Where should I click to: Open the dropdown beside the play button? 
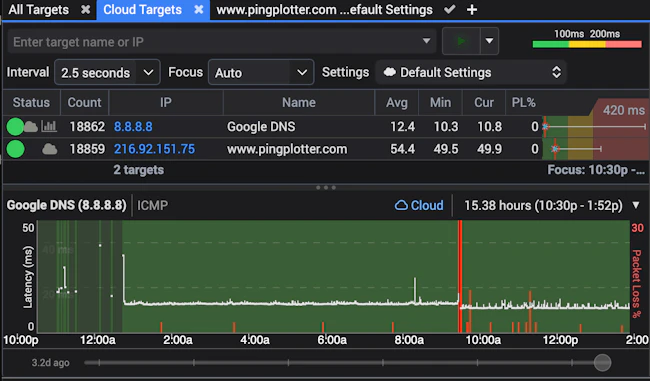490,41
